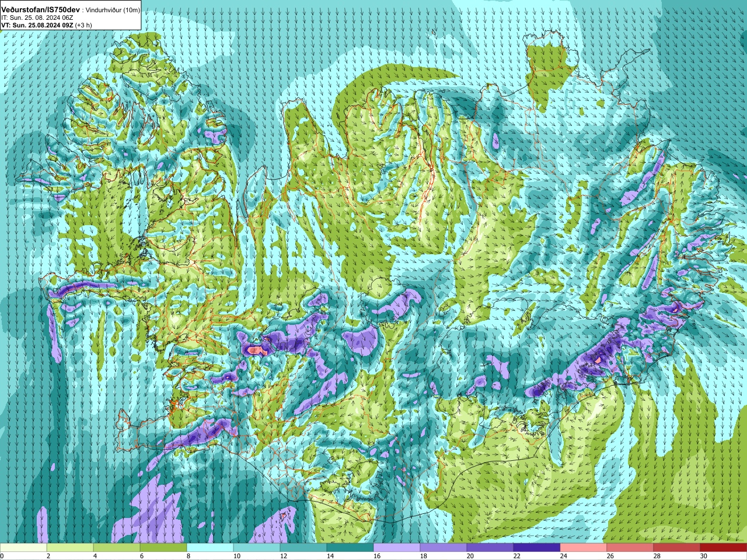Click the pale cyan 8–10 legend swatch
The image size is (747, 560).
210,548
